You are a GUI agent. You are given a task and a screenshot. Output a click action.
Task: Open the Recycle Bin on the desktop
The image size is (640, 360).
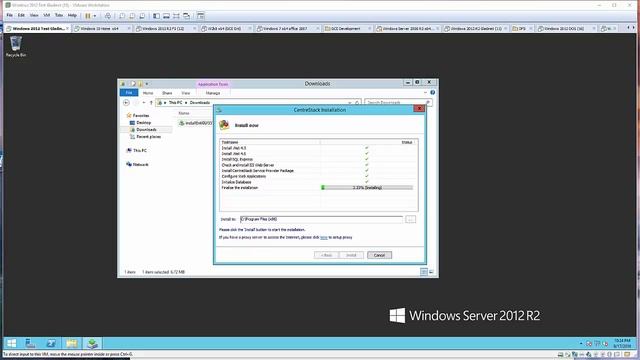pyautogui.click(x=16, y=46)
